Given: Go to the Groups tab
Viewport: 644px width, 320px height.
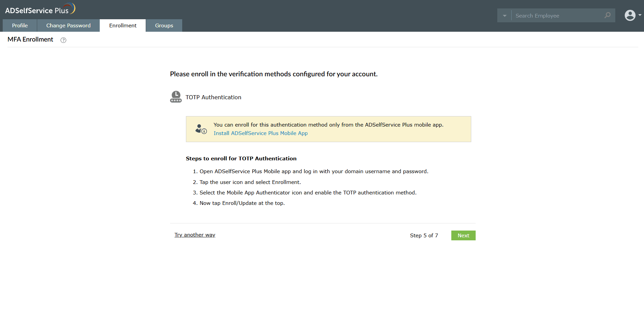Looking at the screenshot, I should pyautogui.click(x=164, y=26).
